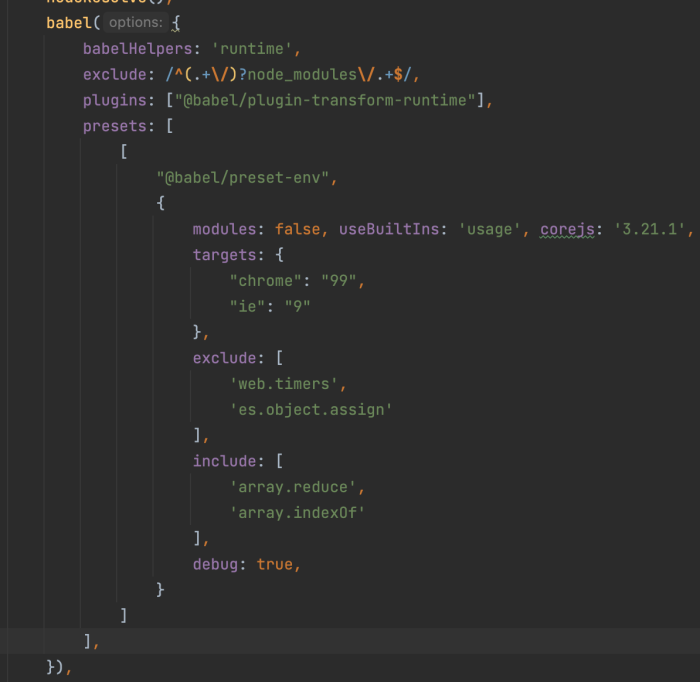The image size is (700, 682).
Task: Click the 'es.object.assign' string
Action: [x=311, y=410]
